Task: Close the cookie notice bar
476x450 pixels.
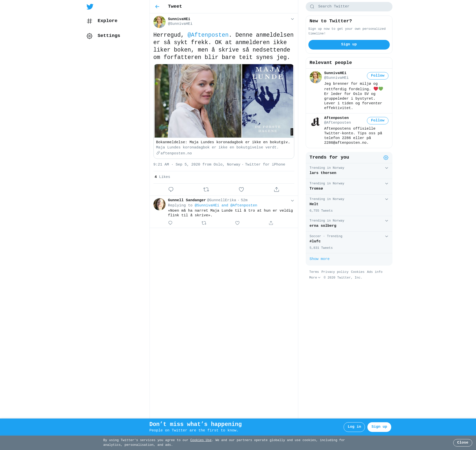Action: pos(463,443)
